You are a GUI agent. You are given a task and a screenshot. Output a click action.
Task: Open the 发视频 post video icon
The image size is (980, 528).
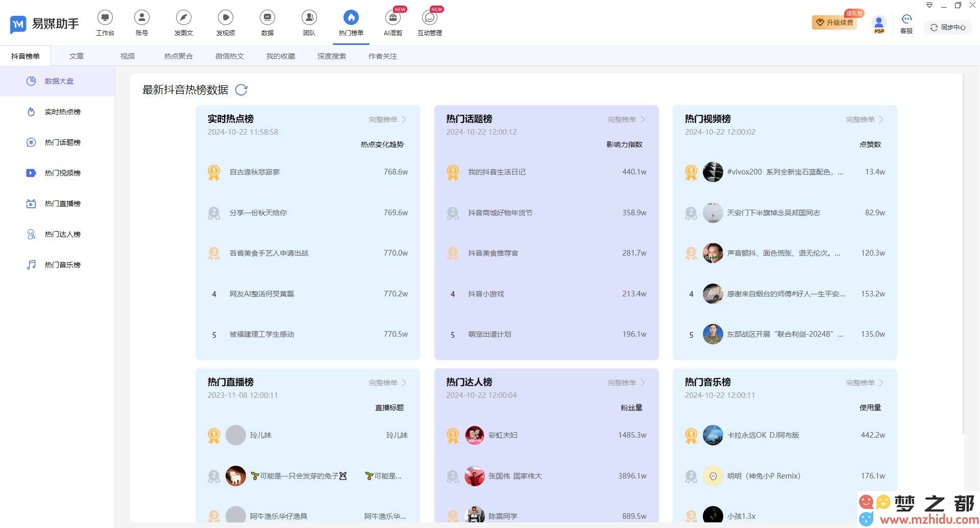pos(226,23)
